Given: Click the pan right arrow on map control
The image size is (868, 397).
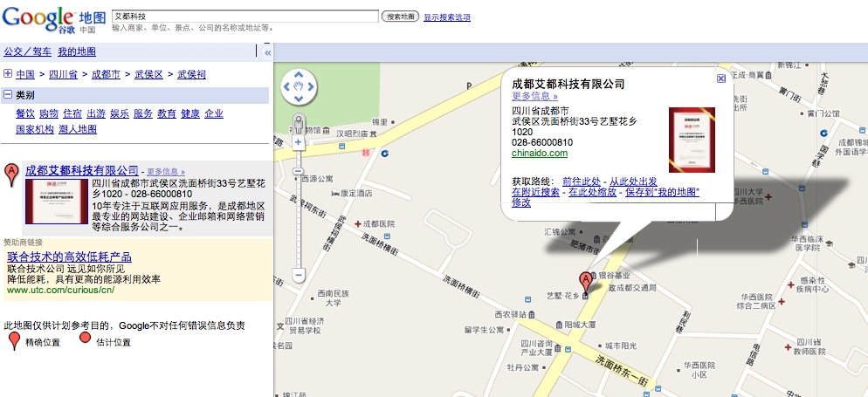Looking at the screenshot, I should 309,86.
